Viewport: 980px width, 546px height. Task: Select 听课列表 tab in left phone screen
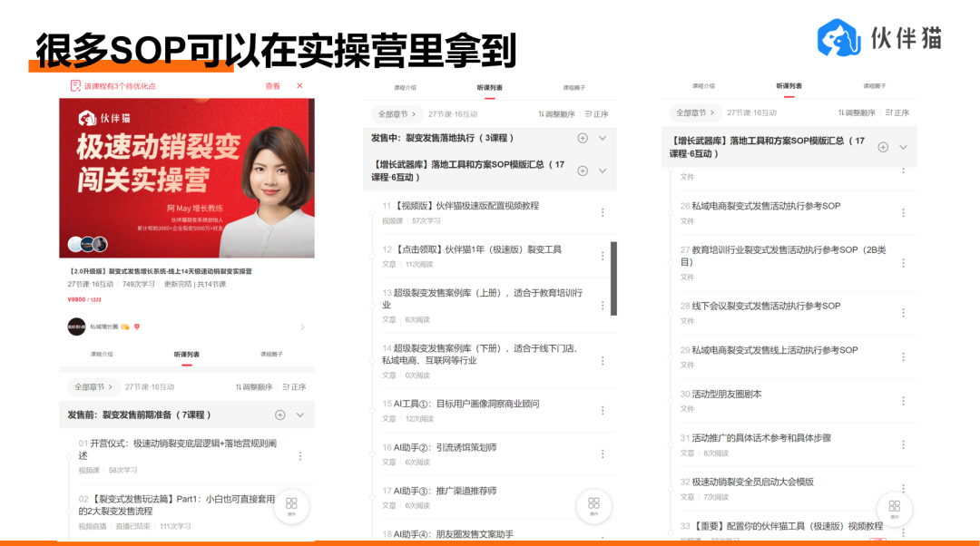(186, 355)
